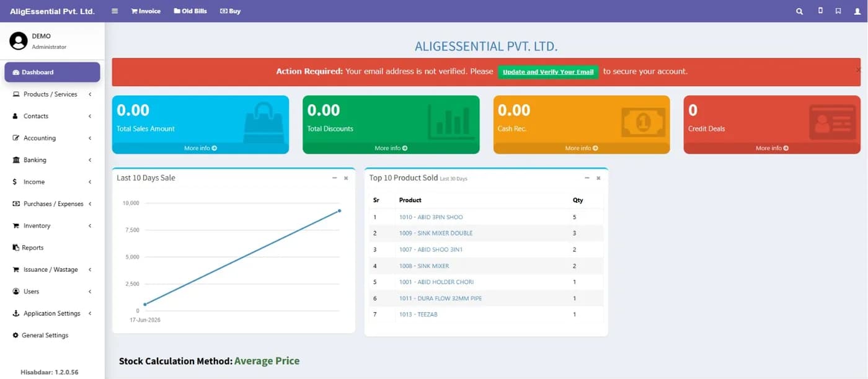Click the DEMO user avatar
The image size is (868, 379).
pyautogui.click(x=19, y=41)
